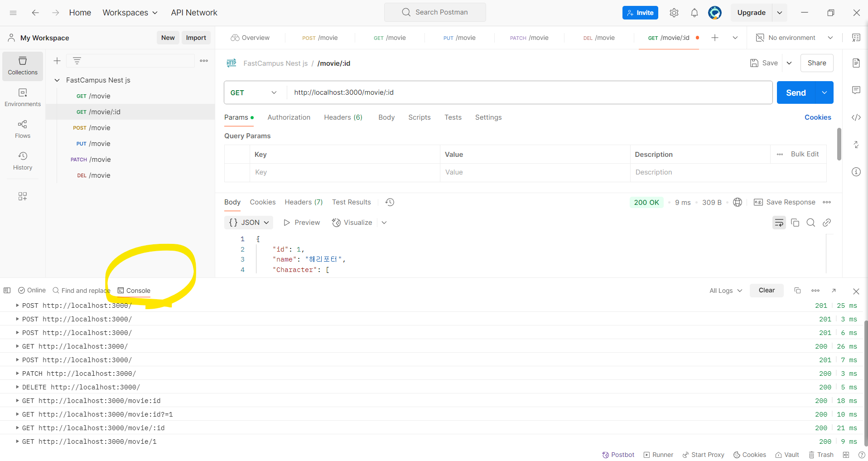The height and width of the screenshot is (461, 868).
Task: Open the All Logs filter dropdown
Action: click(726, 291)
